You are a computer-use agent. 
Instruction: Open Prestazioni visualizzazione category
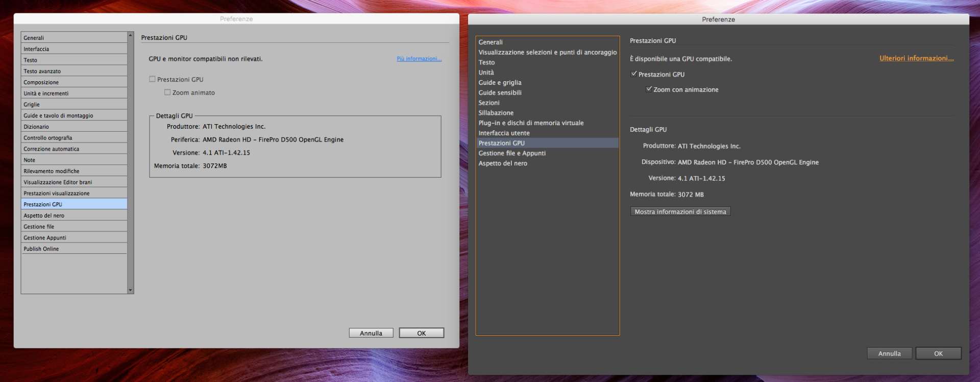(x=74, y=194)
